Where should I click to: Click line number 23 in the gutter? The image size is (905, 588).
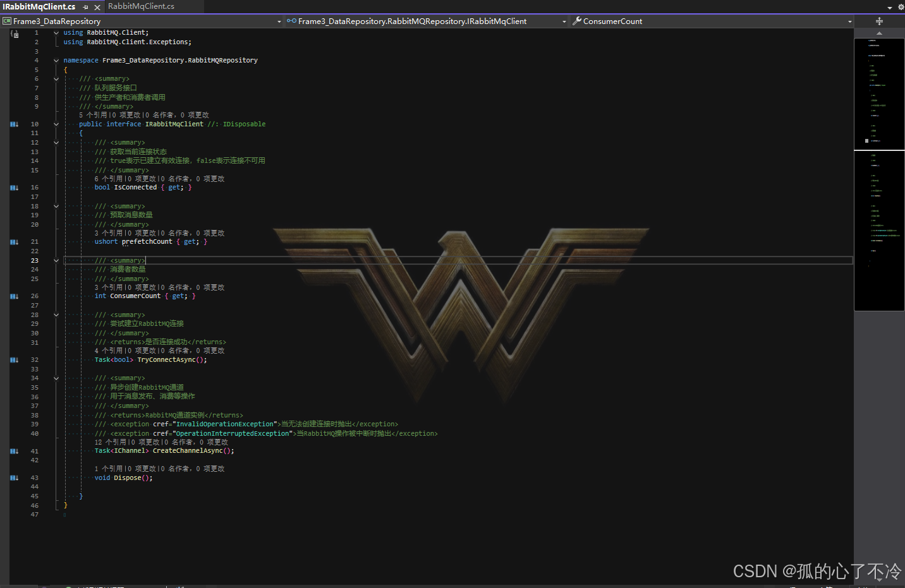click(x=35, y=261)
